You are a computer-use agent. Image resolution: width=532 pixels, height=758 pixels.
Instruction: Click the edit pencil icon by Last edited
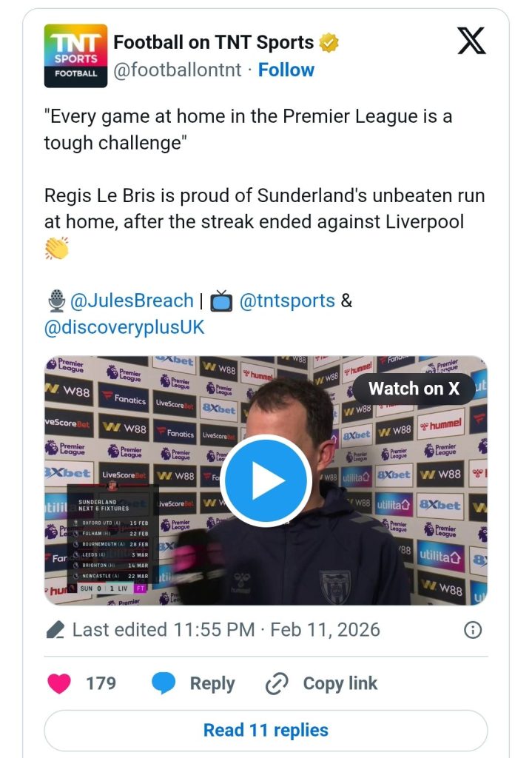(55, 630)
